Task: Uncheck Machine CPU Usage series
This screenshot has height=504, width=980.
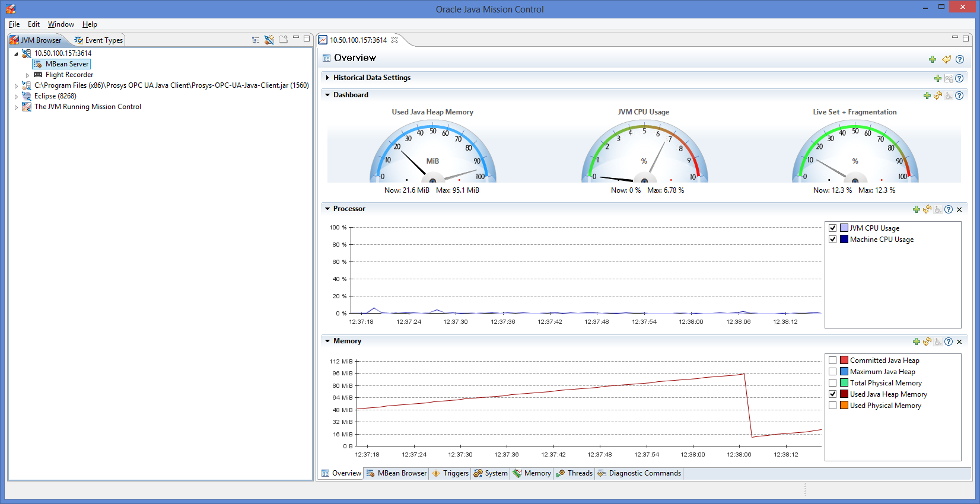Action: tap(833, 239)
